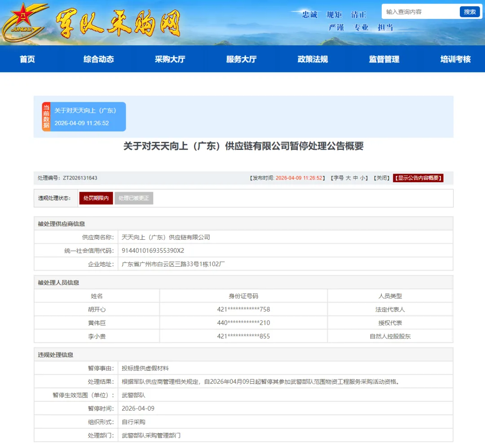Click the 搜索 search button

point(470,12)
